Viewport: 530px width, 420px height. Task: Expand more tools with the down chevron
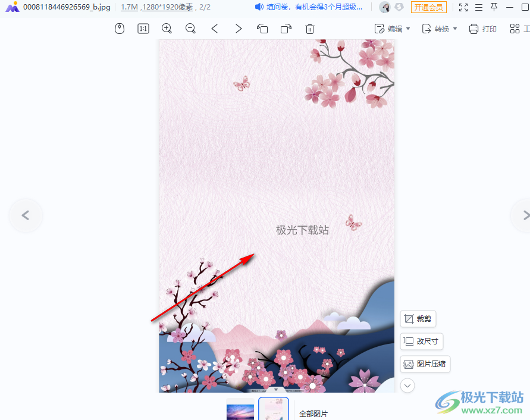point(407,385)
